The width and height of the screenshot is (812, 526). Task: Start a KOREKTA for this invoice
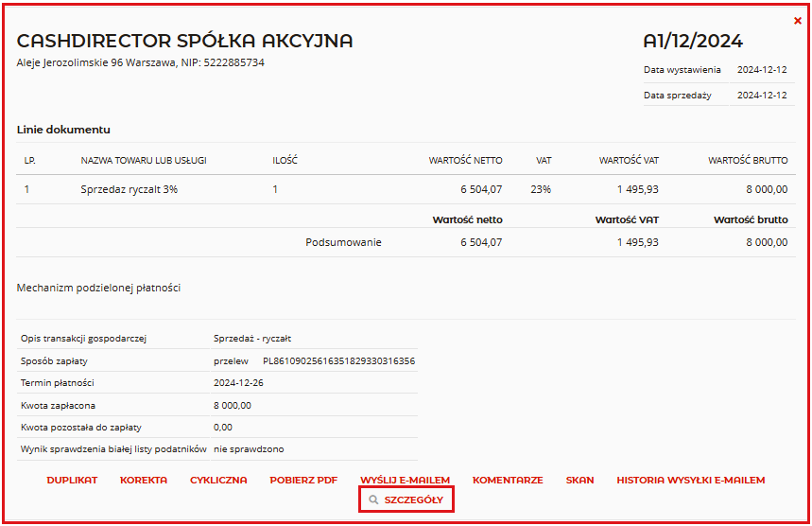point(144,480)
